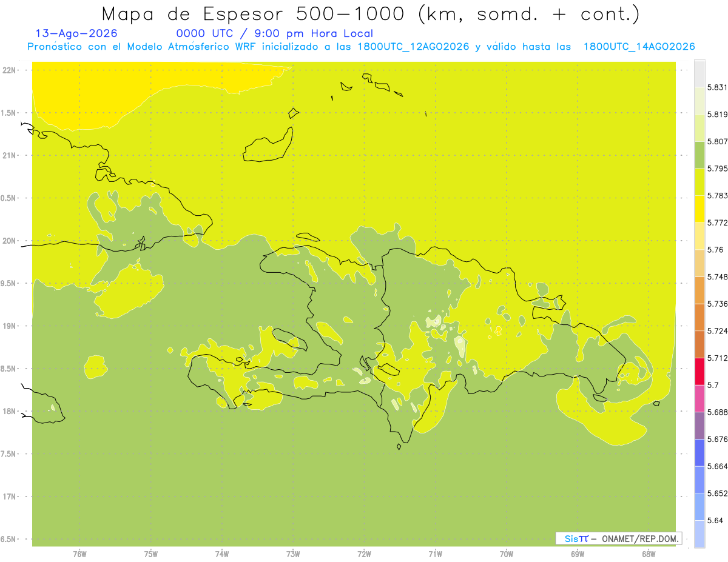Click the longitude label "73W"
The width and height of the screenshot is (728, 562).
[x=293, y=554]
